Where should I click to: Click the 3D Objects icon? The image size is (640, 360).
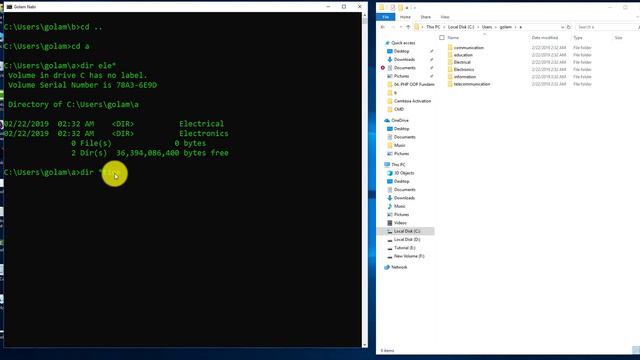coord(390,173)
